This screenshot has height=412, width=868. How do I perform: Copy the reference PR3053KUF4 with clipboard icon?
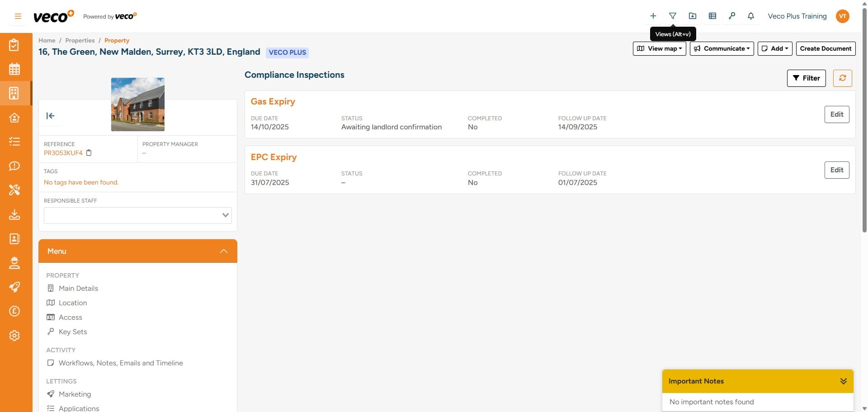click(x=89, y=153)
